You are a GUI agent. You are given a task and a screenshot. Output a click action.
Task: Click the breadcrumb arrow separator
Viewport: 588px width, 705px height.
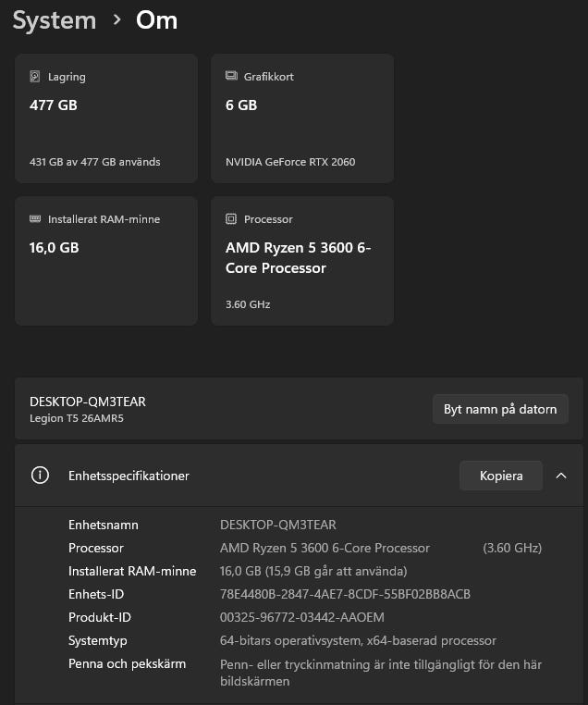[x=116, y=20]
